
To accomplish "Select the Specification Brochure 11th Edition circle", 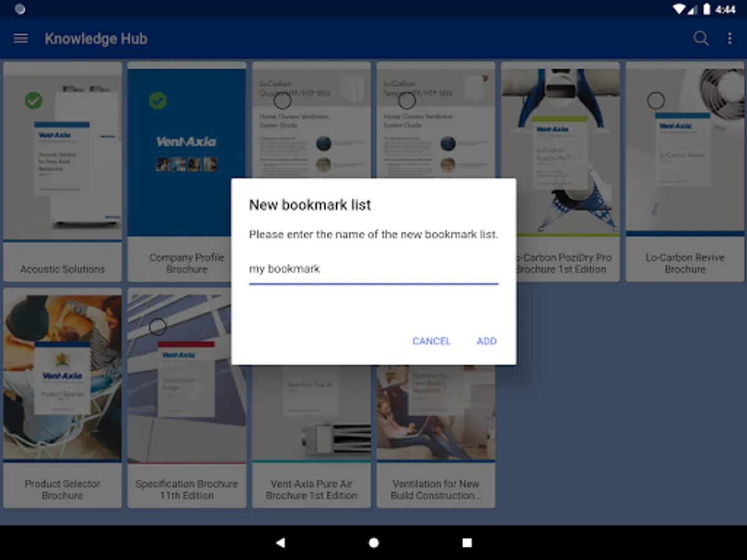I will (x=158, y=326).
